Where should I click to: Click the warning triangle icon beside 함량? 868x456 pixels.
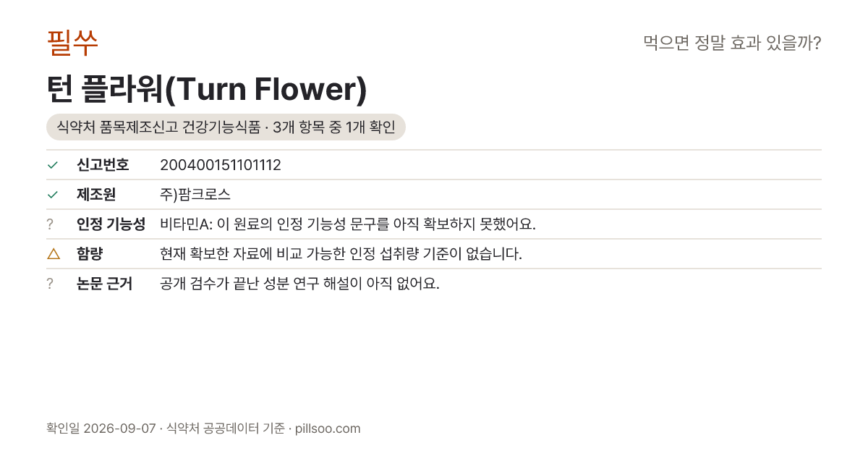pyautogui.click(x=53, y=253)
